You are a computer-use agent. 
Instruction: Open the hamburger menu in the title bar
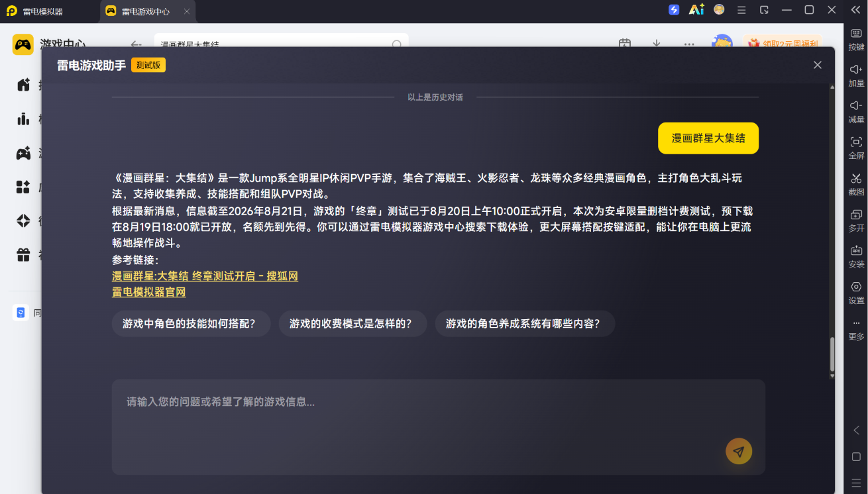click(x=741, y=10)
